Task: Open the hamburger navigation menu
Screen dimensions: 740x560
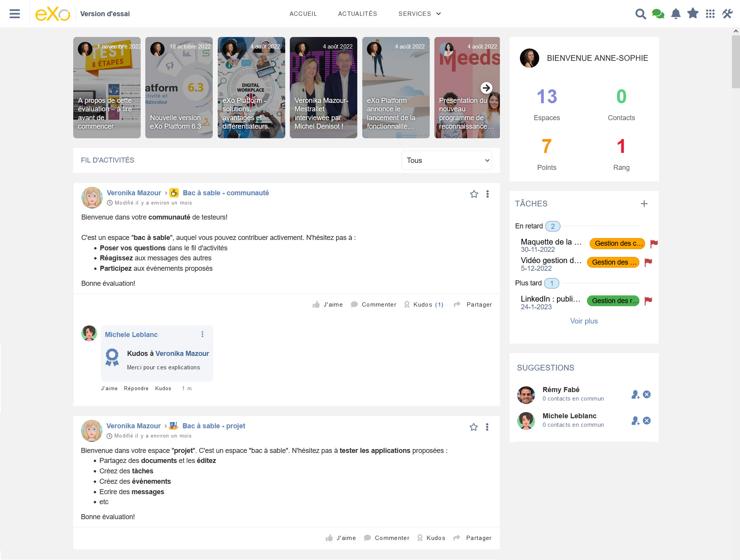Action: pyautogui.click(x=15, y=14)
